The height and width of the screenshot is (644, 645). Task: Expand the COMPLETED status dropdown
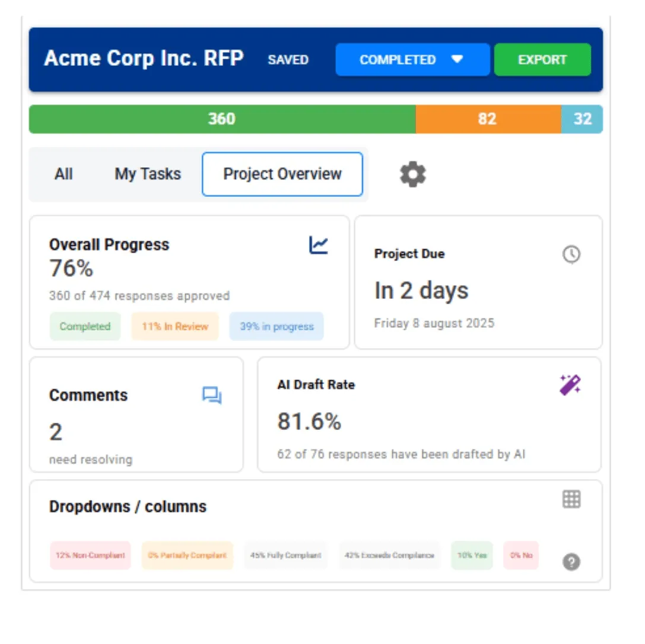412,60
